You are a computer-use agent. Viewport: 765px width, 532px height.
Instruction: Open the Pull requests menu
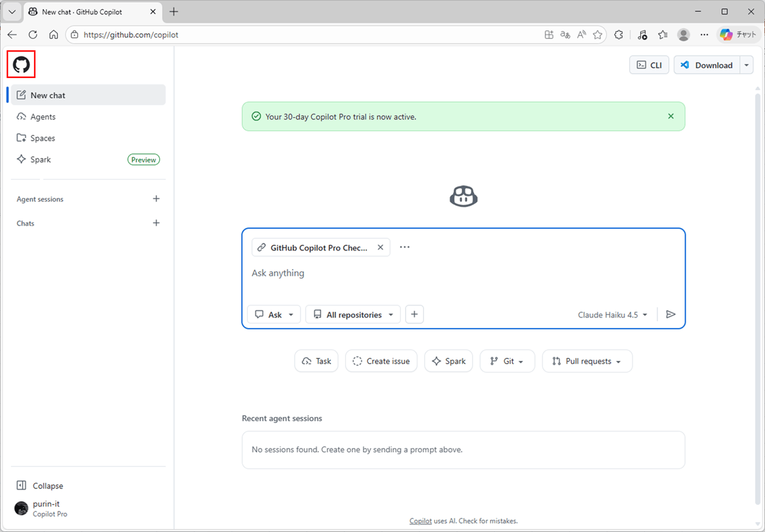pyautogui.click(x=587, y=360)
